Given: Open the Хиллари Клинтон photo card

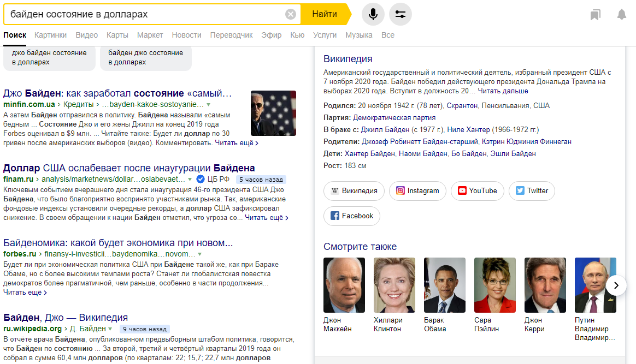Looking at the screenshot, I should 394,285.
